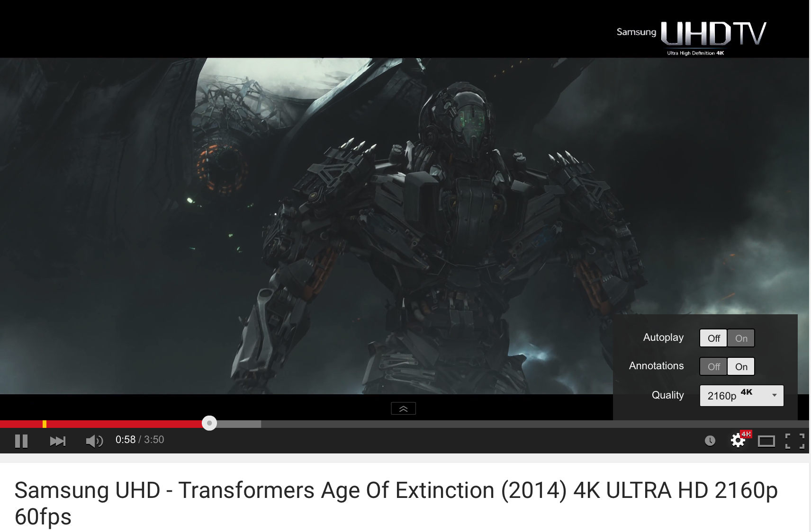The width and height of the screenshot is (811, 532).
Task: Mute the video volume
Action: 94,441
